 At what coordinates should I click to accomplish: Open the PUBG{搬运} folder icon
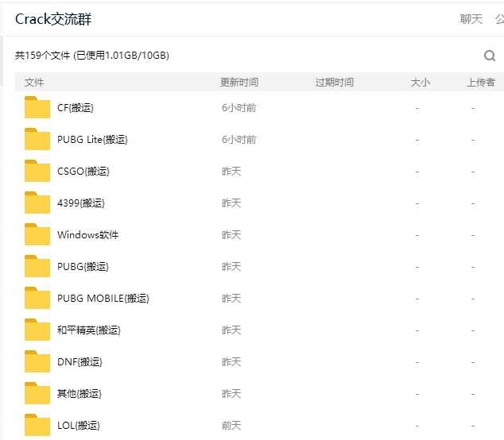[37, 266]
